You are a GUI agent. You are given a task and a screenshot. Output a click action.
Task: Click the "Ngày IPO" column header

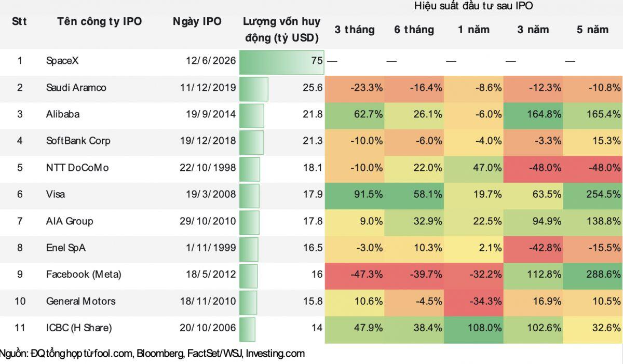coord(197,21)
